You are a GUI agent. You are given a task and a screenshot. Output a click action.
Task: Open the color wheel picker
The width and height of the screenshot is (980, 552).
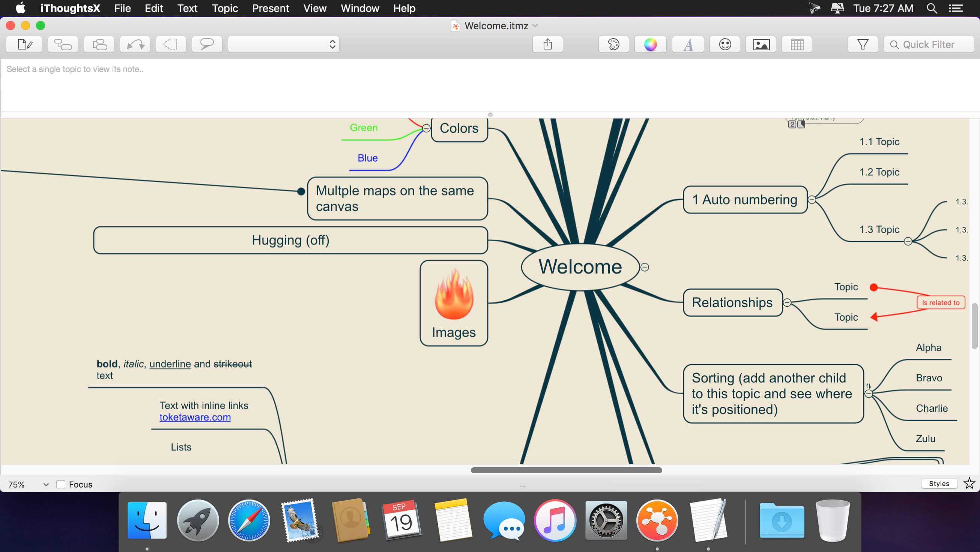[650, 45]
